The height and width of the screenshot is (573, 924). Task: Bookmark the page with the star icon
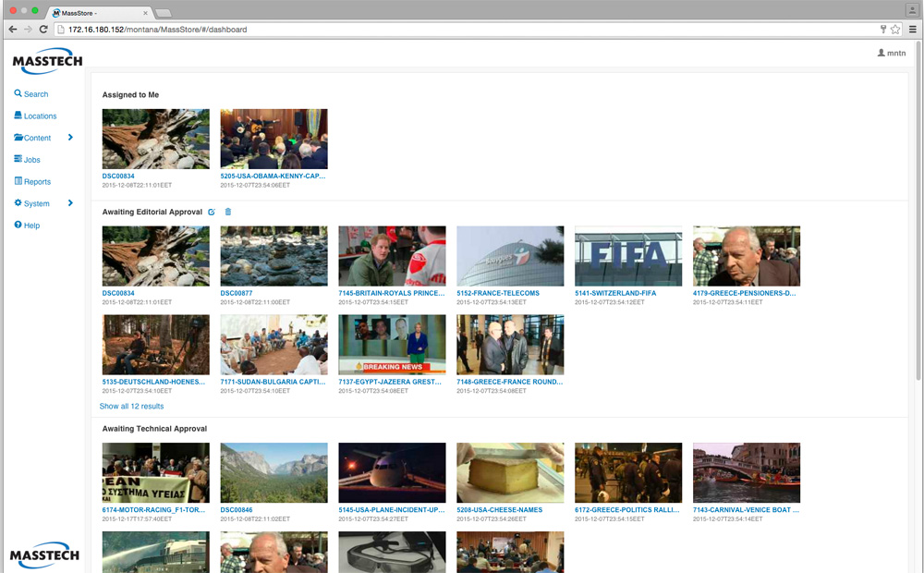(x=895, y=29)
